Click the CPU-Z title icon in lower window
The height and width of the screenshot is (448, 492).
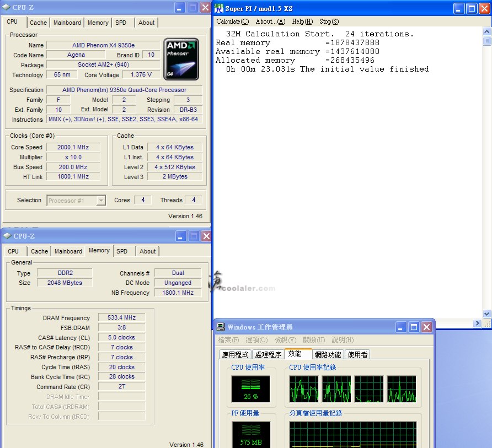pos(7,236)
